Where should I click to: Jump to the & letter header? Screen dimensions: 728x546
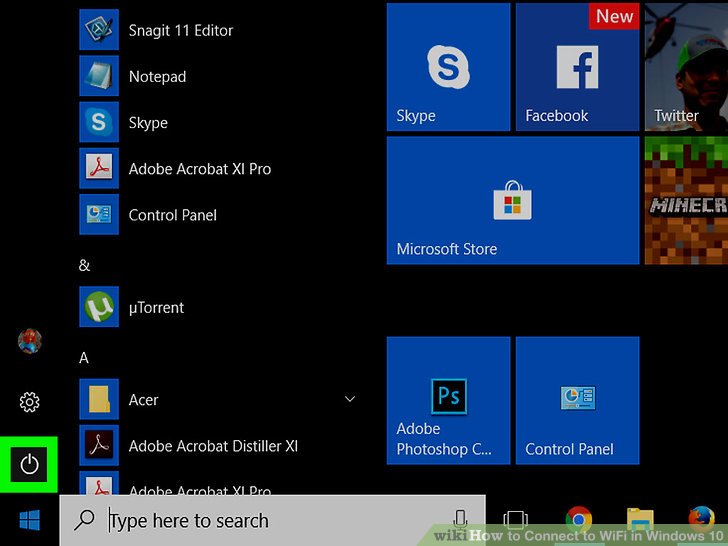pos(84,265)
